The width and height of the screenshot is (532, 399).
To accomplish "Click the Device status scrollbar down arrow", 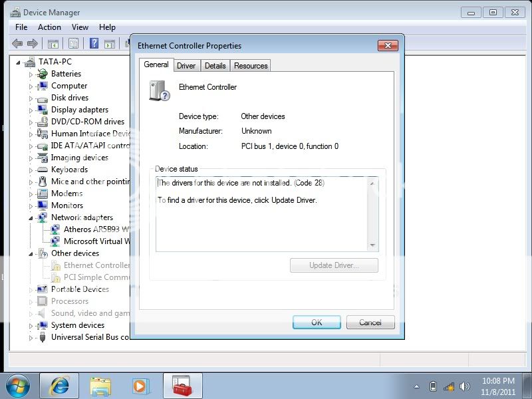I will pos(372,245).
